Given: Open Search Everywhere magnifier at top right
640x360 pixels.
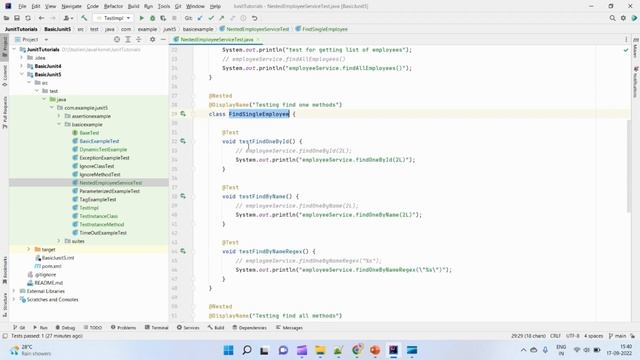Looking at the screenshot, I should point(612,18).
